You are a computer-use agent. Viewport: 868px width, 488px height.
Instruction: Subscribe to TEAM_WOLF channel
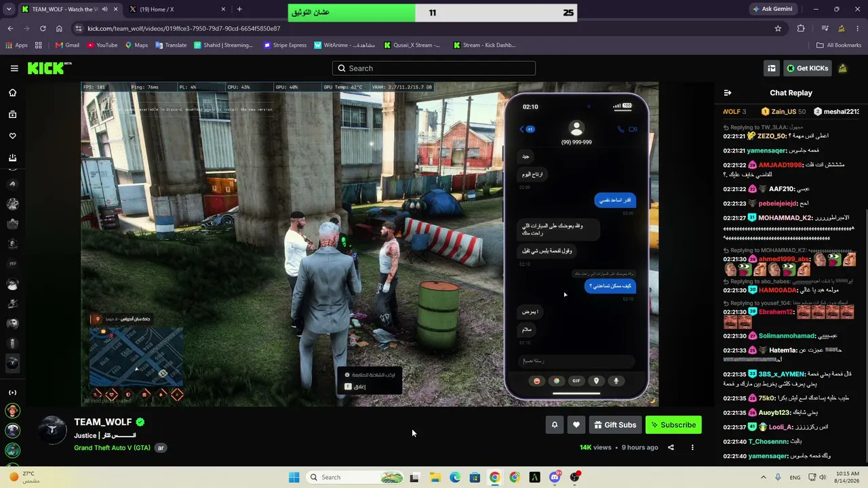click(673, 425)
